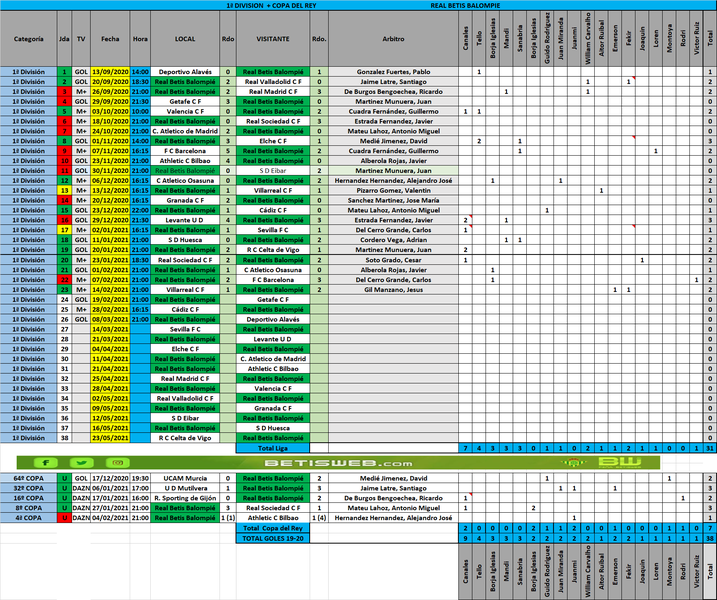Select the '1 (1)' result cell

tap(228, 518)
